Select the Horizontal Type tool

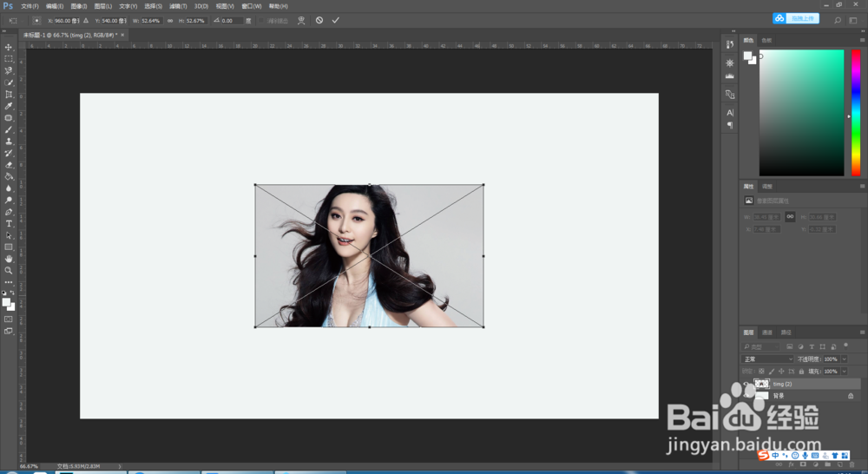pos(9,224)
